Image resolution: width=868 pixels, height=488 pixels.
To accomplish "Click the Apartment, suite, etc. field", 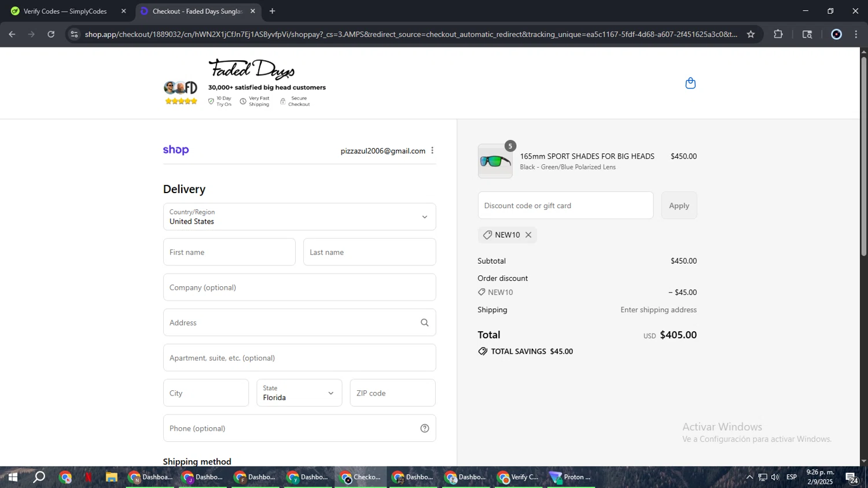I will click(x=299, y=358).
